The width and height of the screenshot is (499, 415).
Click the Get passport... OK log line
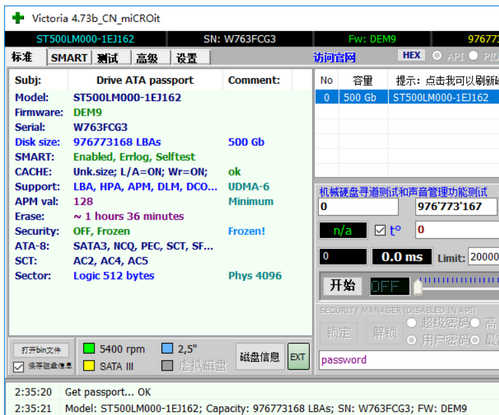click(108, 392)
